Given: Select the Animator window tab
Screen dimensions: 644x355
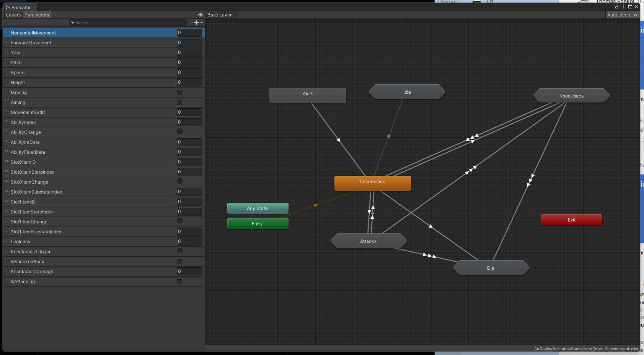Looking at the screenshot, I should coord(19,7).
